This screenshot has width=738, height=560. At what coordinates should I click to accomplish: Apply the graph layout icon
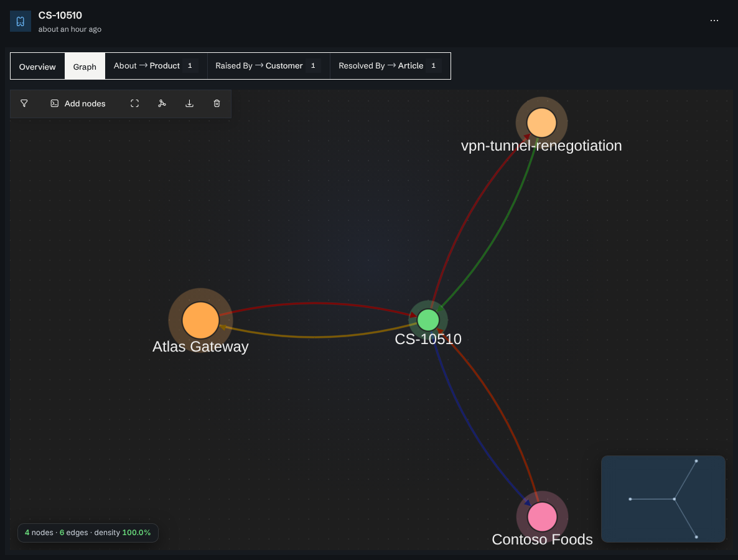click(x=162, y=103)
